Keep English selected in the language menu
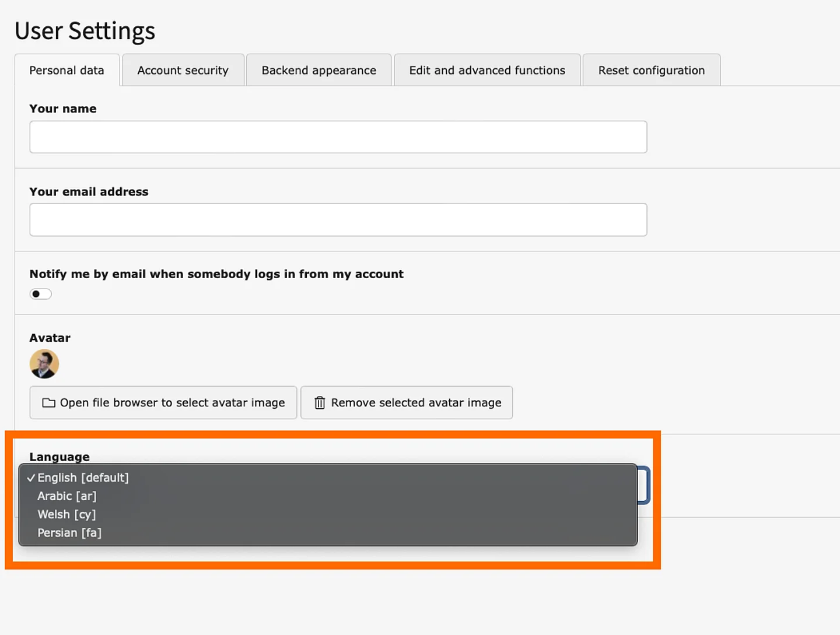 tap(83, 478)
